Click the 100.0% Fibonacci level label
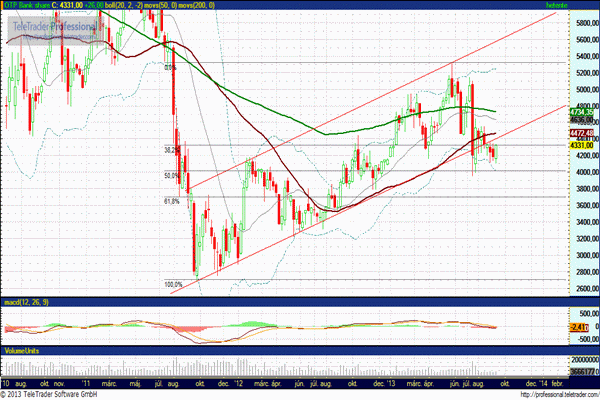This screenshot has width=600, height=400. coord(172,283)
